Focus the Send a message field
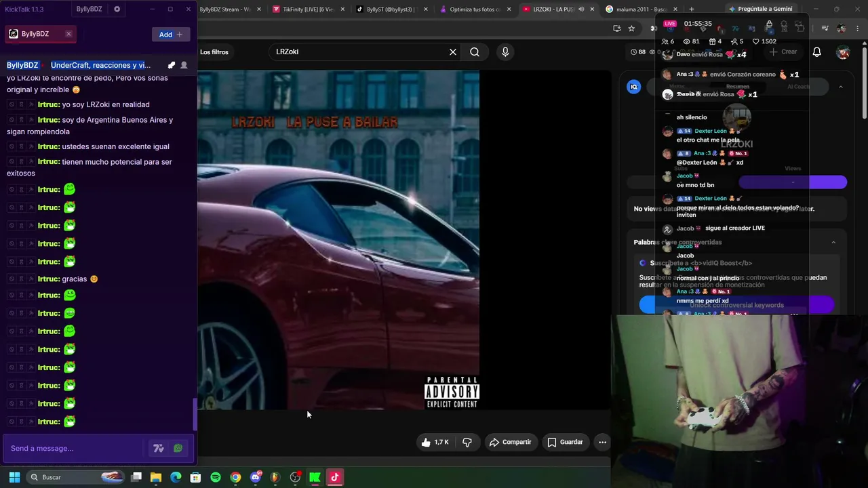Screen dimensions: 868x488 (75, 448)
